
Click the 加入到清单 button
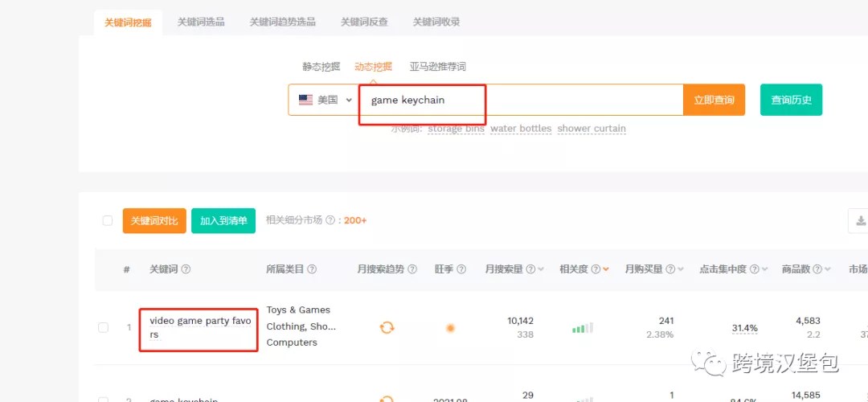(223, 221)
